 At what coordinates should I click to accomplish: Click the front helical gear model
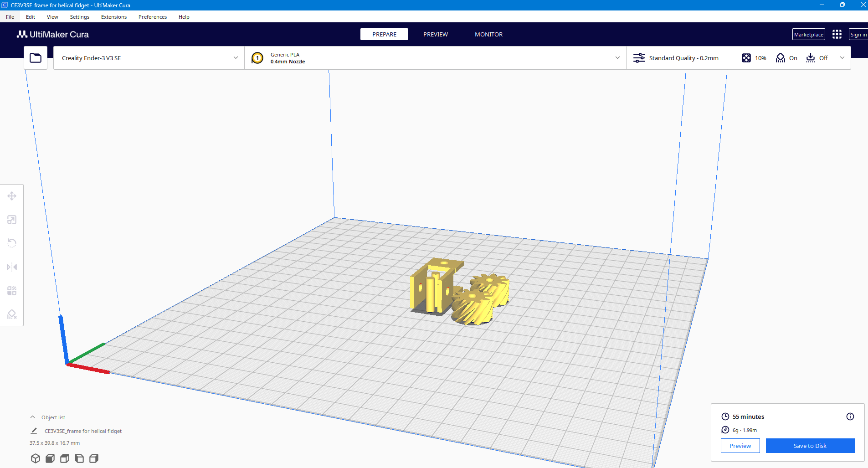point(473,308)
